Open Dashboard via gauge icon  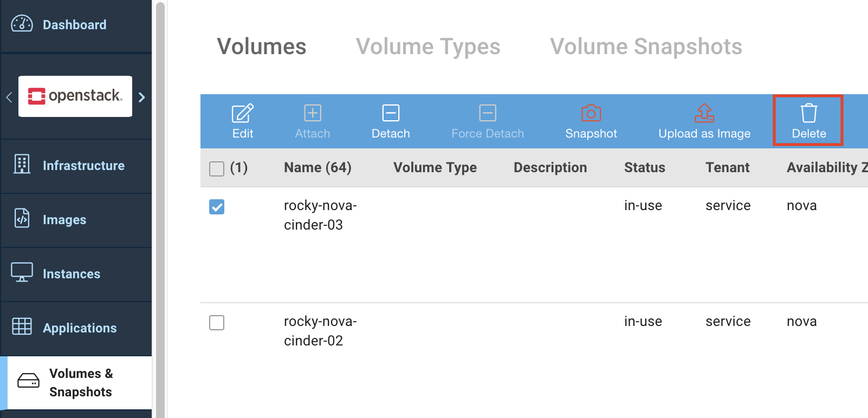point(22,24)
